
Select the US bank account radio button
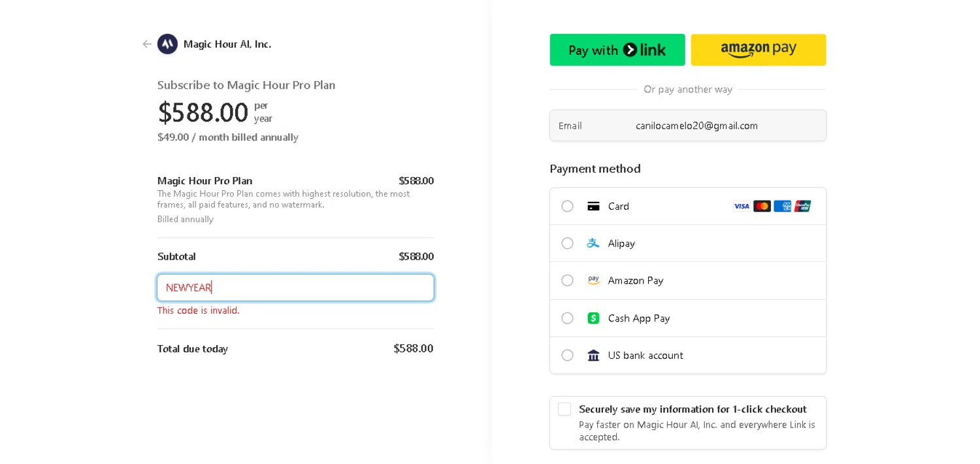567,356
